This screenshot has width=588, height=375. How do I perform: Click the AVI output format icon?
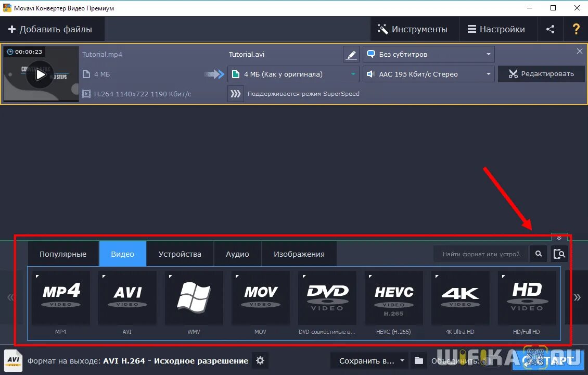tap(13, 361)
